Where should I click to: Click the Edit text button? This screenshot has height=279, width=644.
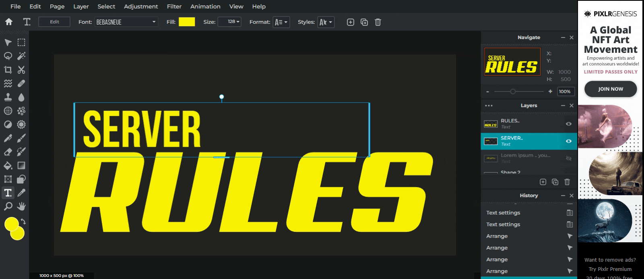tap(54, 22)
